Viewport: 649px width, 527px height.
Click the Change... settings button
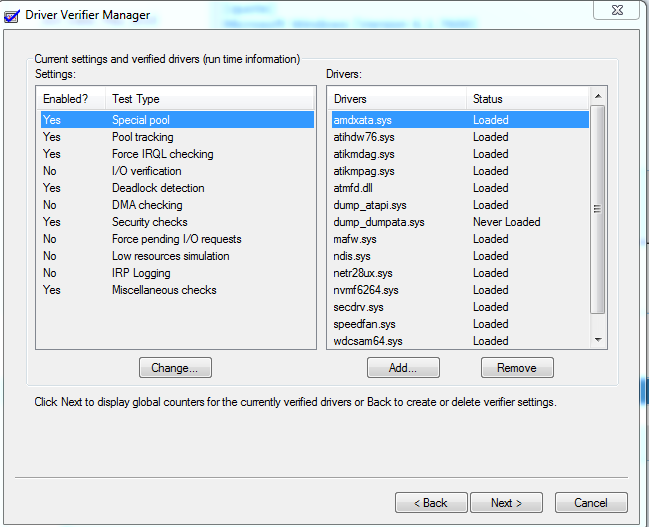coord(175,368)
